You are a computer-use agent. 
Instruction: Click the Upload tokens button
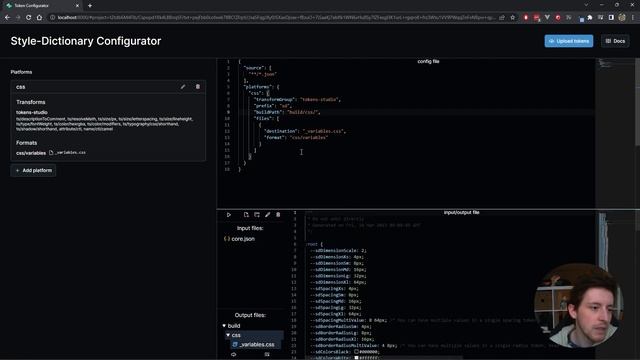569,41
